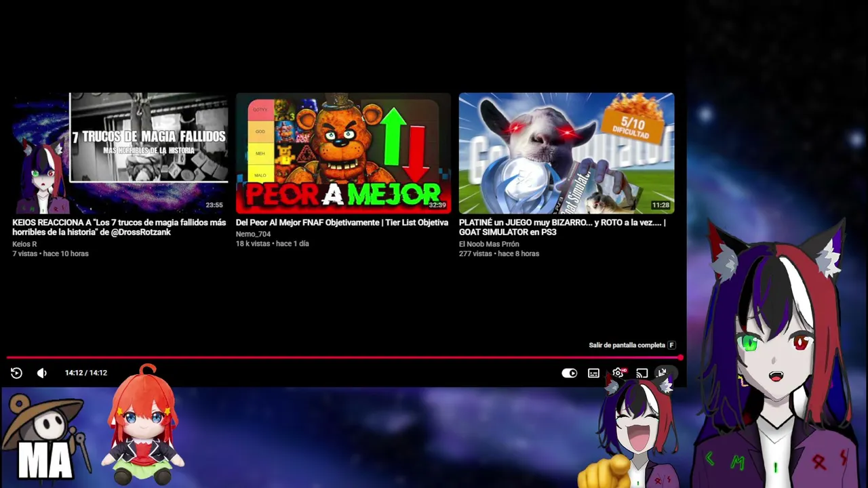Click the title 'Del Peor Al Mejor FNAF Objetivamente'
This screenshot has width=868, height=488.
coord(342,222)
